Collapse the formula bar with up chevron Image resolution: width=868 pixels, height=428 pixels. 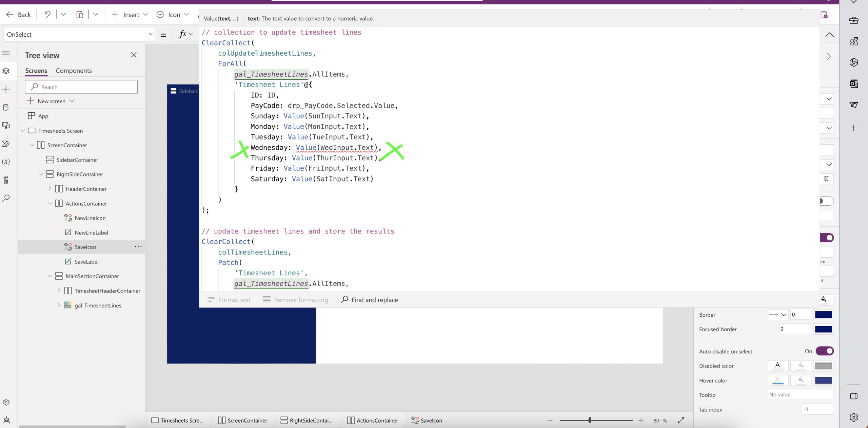coord(829,35)
